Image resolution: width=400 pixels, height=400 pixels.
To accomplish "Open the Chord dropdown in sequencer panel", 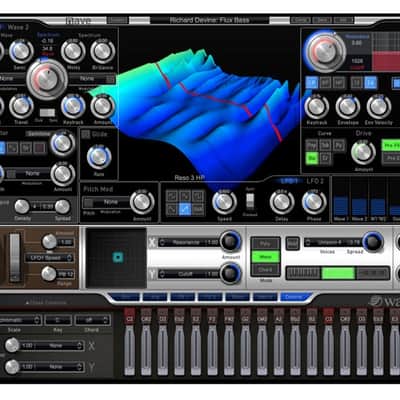I will pos(92,320).
